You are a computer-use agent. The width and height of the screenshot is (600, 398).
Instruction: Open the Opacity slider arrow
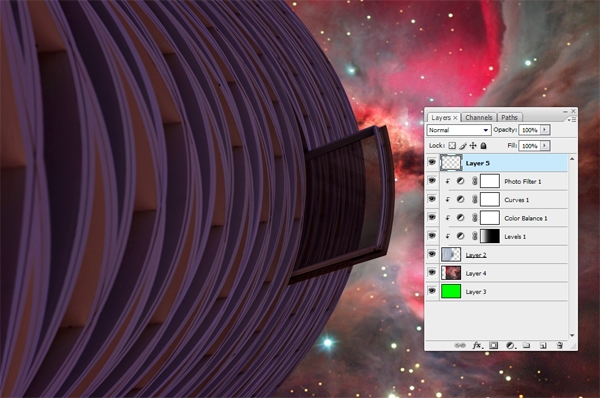(545, 130)
